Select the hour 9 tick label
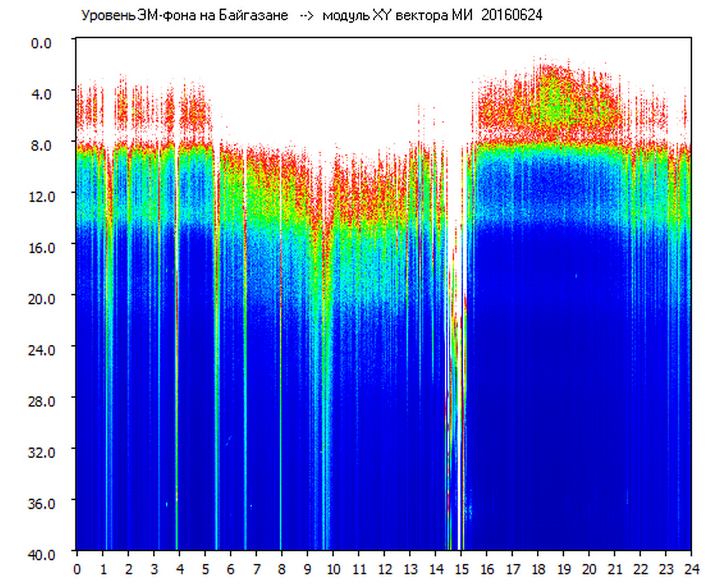The height and width of the screenshot is (588, 716). tap(308, 568)
